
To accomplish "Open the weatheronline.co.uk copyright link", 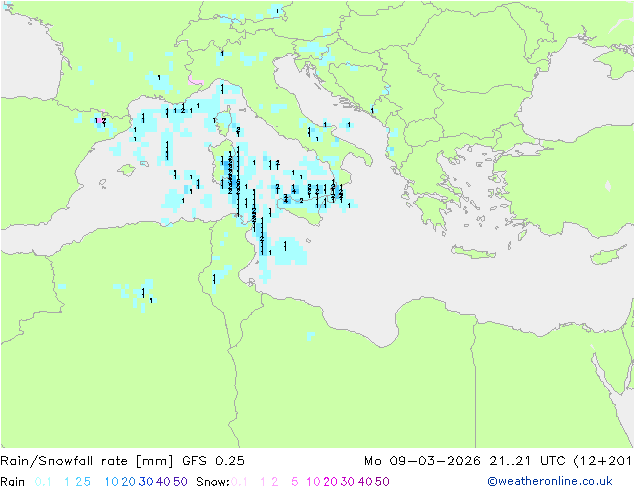I will 550,482.
